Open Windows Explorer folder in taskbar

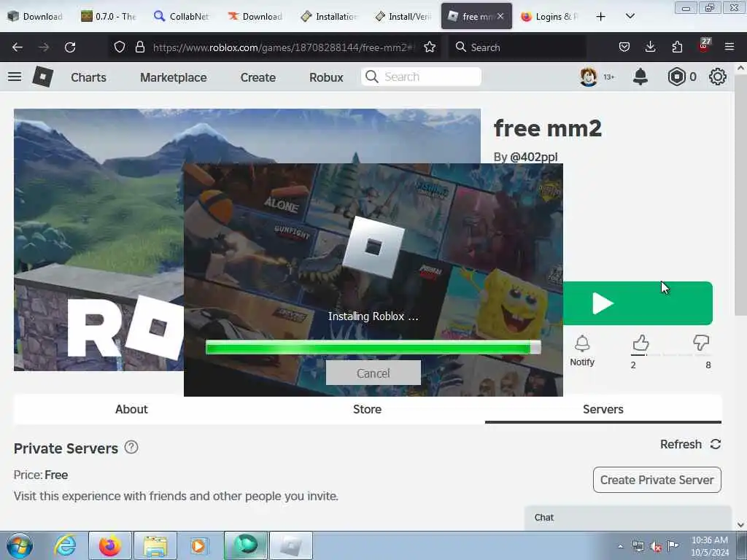tap(155, 545)
